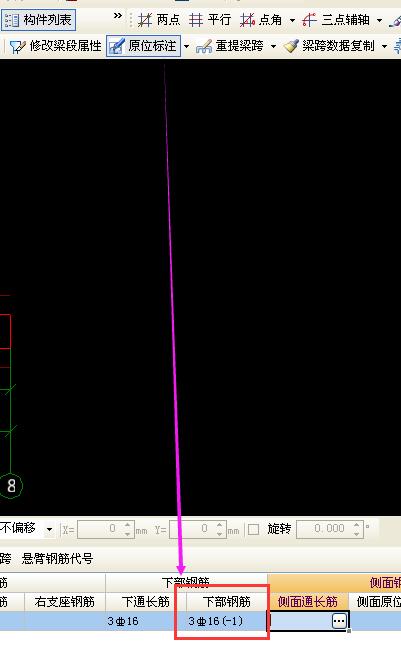The height and width of the screenshot is (665, 401).
Task: Select the 两点 two-point axis tool
Action: [x=159, y=20]
